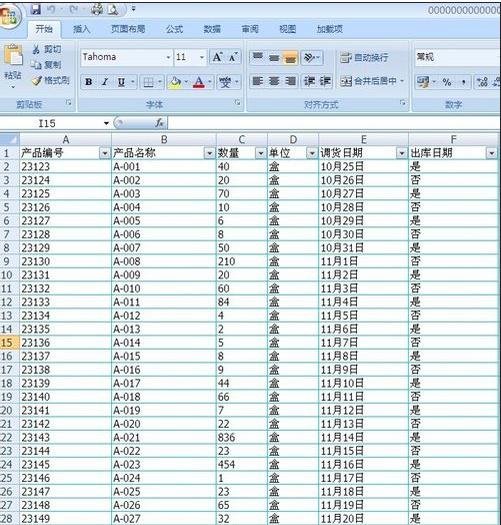
Task: Click the insert function fx button
Action: [x=159, y=123]
